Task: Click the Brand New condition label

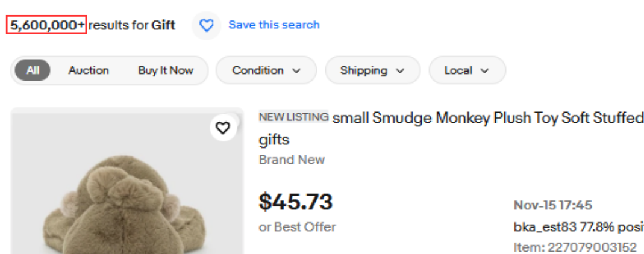Action: point(292,160)
